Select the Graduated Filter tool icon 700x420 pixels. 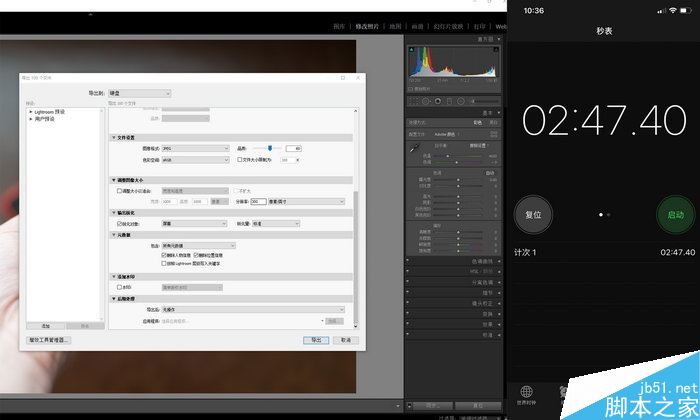click(x=450, y=101)
